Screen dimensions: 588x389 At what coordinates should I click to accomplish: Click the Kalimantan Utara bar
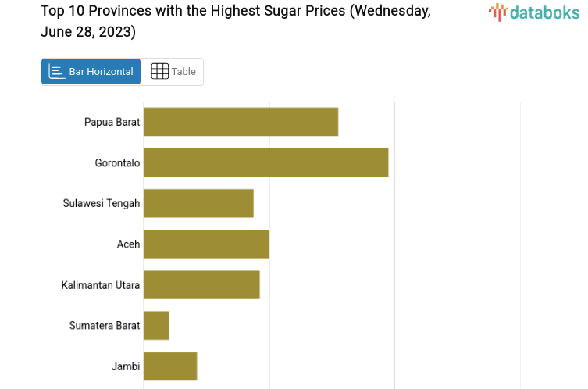pos(201,284)
